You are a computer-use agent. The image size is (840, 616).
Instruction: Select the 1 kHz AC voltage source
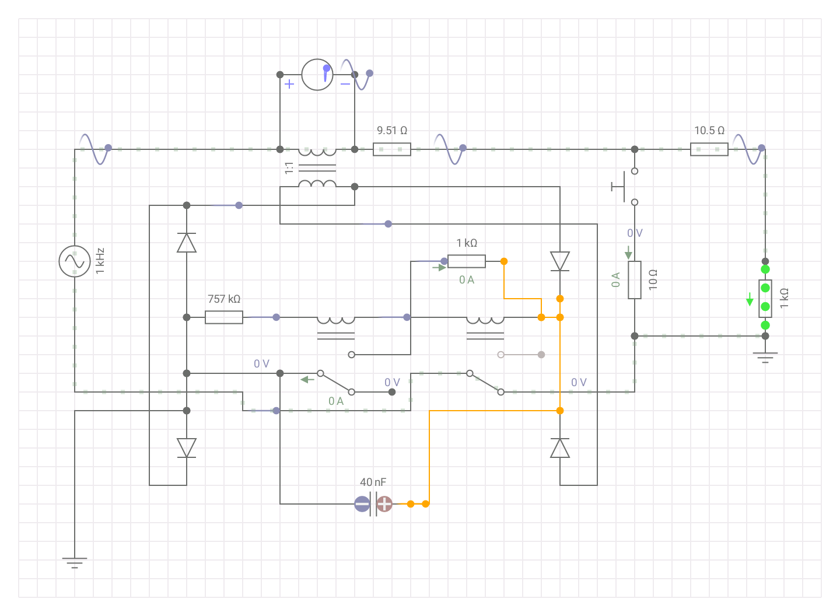tap(73, 261)
